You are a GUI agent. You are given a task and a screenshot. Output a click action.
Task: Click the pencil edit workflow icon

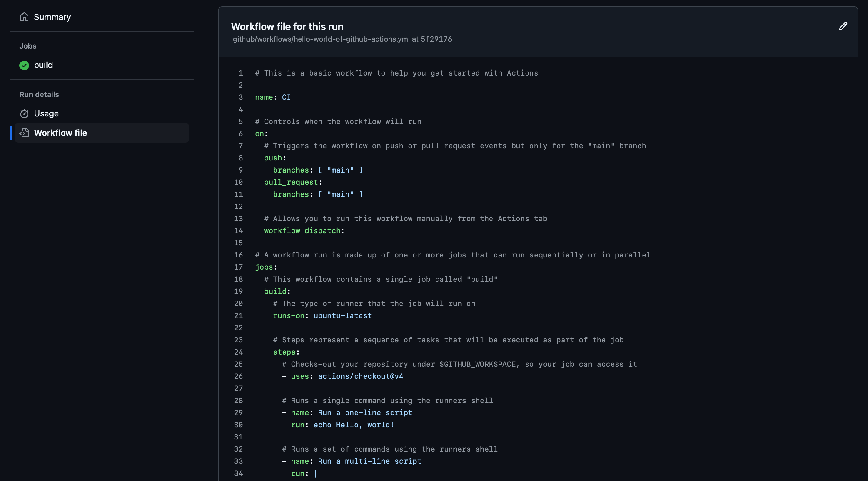point(843,26)
